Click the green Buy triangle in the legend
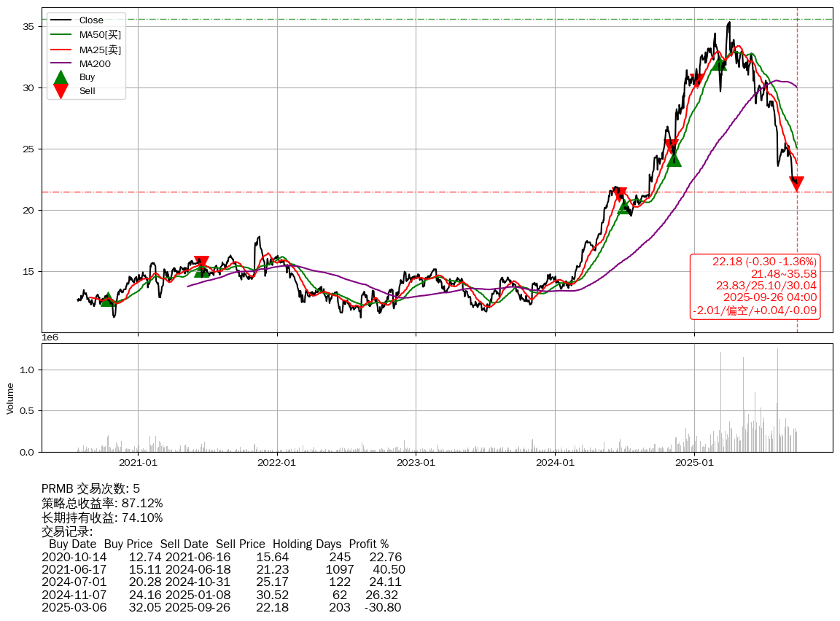This screenshot has width=840, height=621. click(61, 77)
